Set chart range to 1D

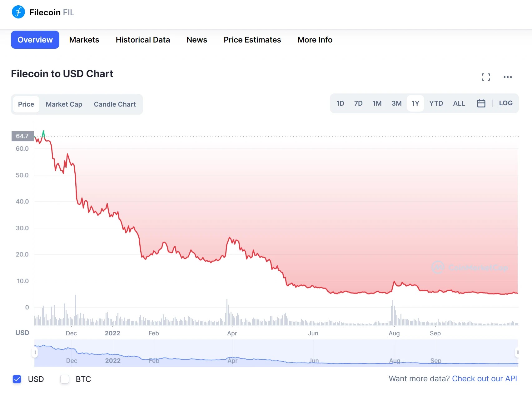[x=340, y=103]
